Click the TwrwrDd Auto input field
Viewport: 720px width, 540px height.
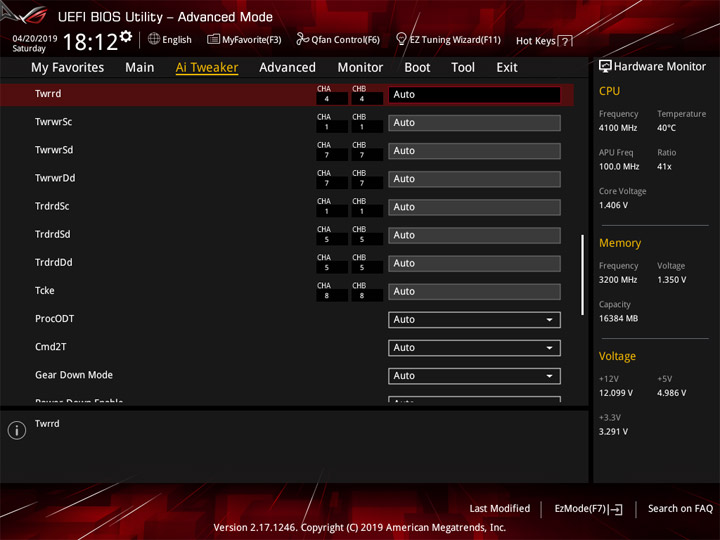click(x=474, y=179)
